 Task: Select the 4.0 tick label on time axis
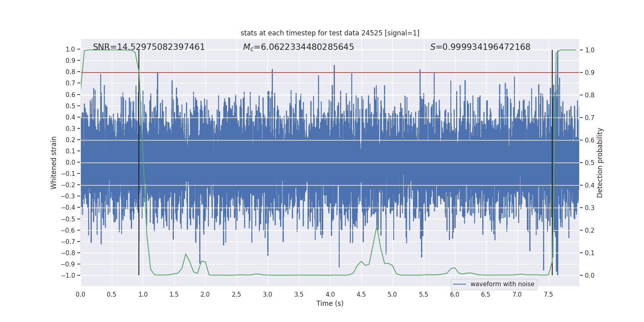[x=330, y=294]
